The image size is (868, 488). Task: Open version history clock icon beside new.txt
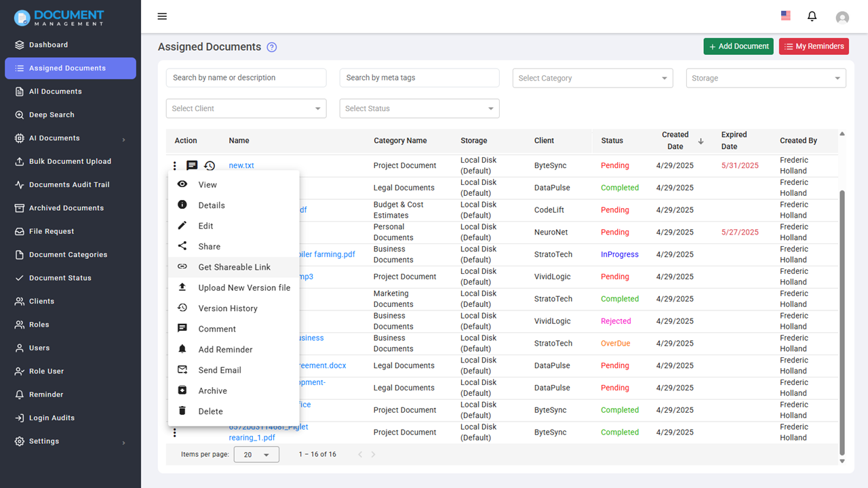tap(210, 165)
